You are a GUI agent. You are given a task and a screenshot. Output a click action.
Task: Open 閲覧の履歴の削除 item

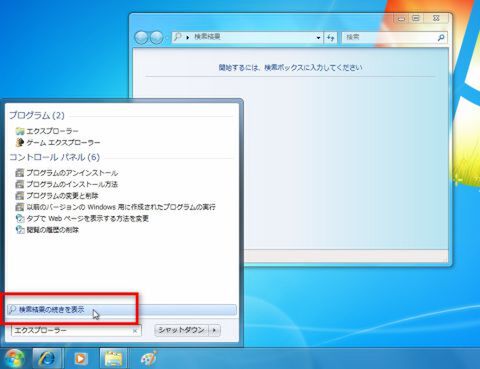tap(47, 230)
